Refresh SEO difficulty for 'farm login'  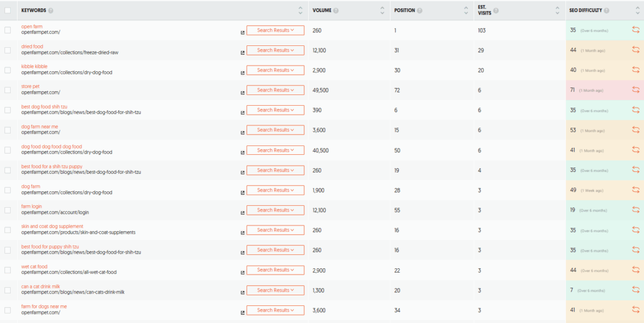[x=635, y=210]
